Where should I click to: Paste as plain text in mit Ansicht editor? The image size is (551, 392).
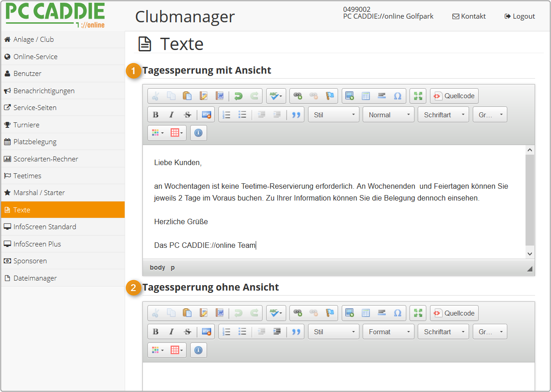[x=203, y=96]
